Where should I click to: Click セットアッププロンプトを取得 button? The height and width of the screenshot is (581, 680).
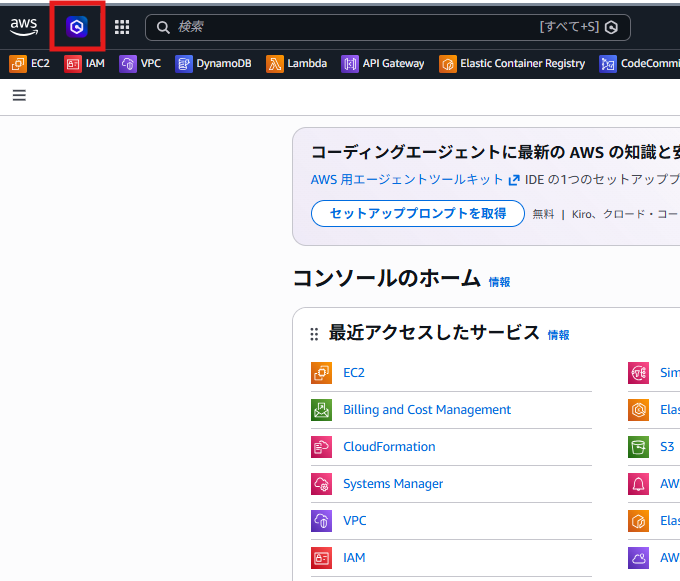click(418, 213)
